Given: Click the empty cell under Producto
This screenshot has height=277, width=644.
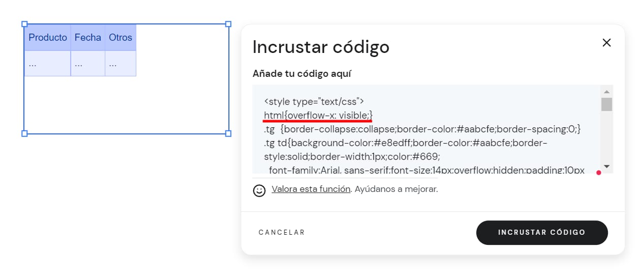Looking at the screenshot, I should click(48, 64).
